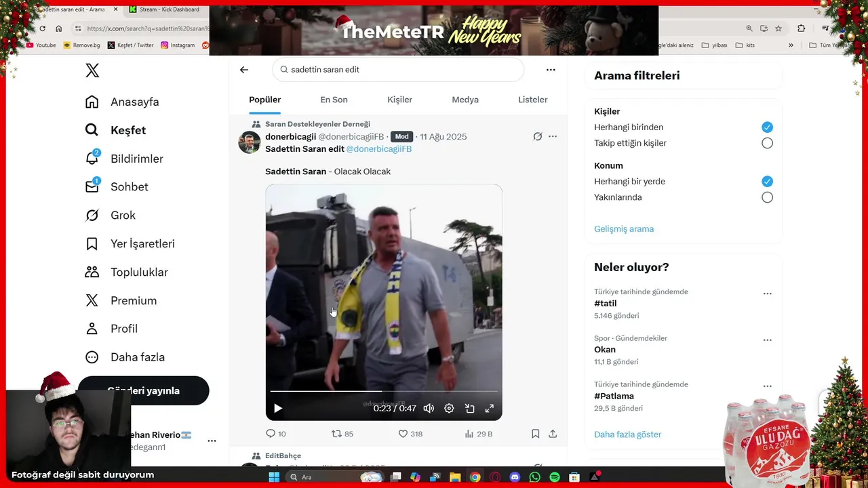Open the 11 Ağu 2025 post date

(x=443, y=137)
